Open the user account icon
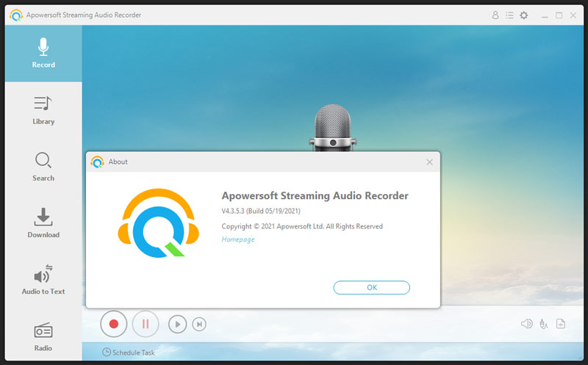The height and width of the screenshot is (365, 588). point(495,15)
